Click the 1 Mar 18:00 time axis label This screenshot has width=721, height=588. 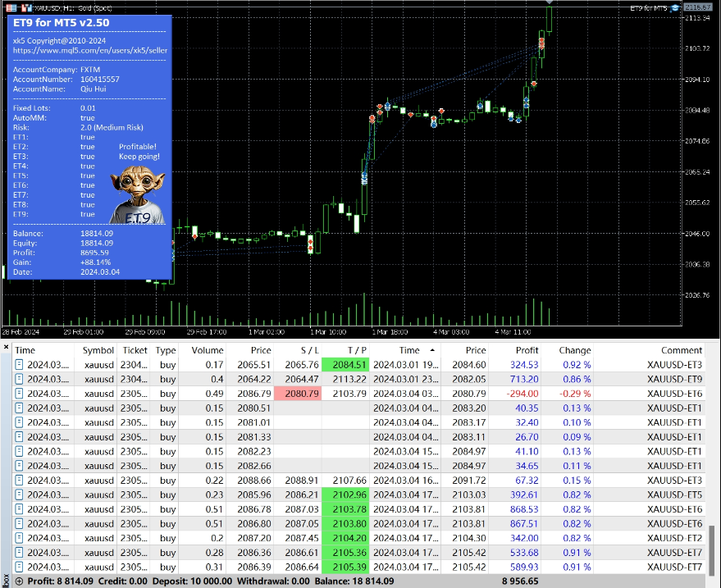pyautogui.click(x=390, y=332)
